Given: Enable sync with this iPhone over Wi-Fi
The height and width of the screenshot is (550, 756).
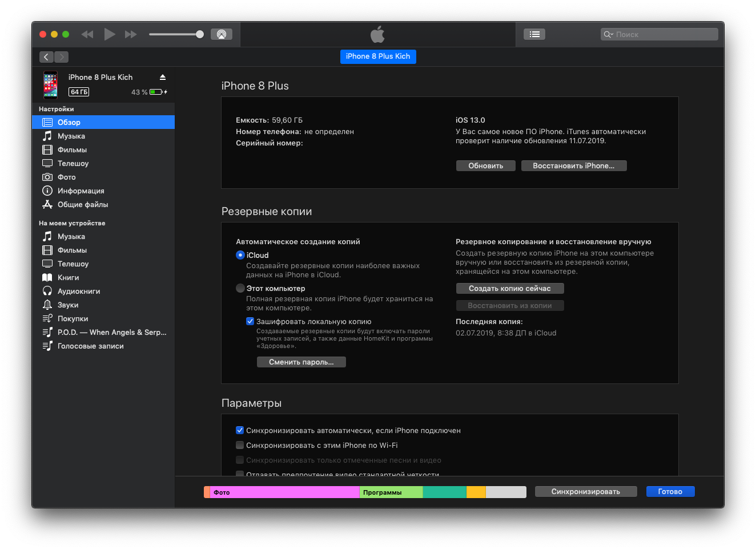Looking at the screenshot, I should [x=240, y=445].
